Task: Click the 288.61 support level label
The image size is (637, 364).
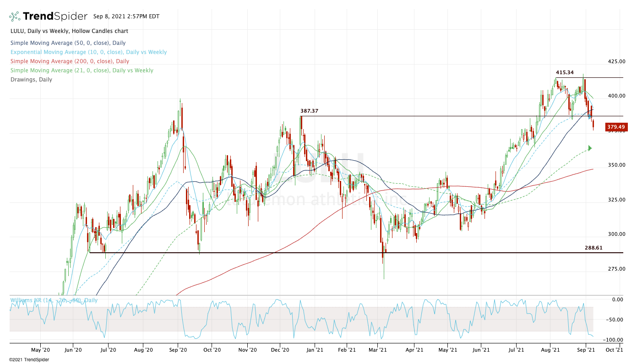Action: click(x=593, y=247)
